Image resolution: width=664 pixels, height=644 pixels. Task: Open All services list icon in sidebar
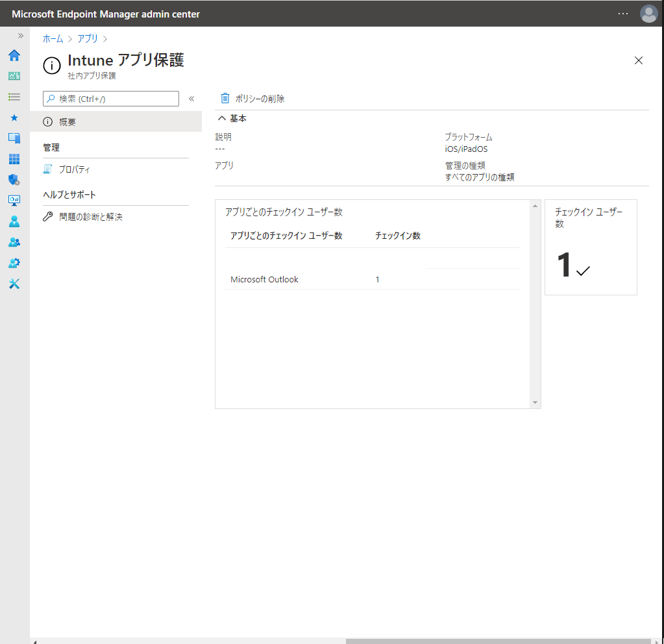coord(14,97)
